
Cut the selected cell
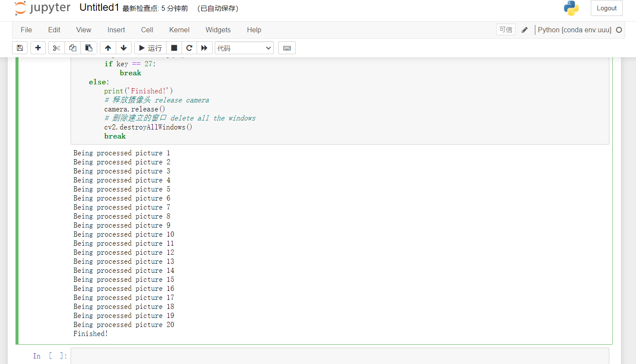coord(56,48)
